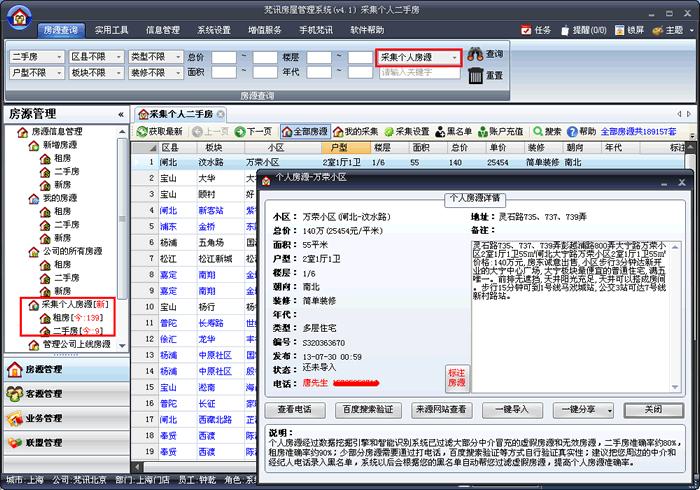Select 租房[今:139] under 采集个人房源

pos(72,318)
